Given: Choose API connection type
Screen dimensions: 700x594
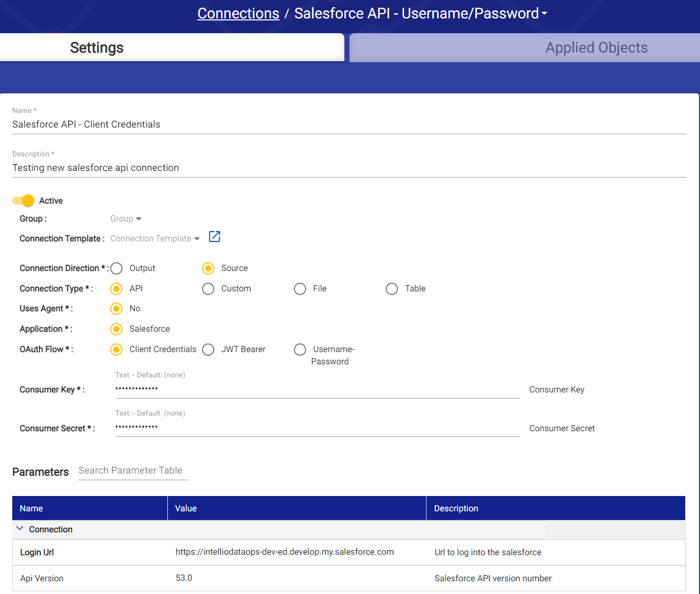Looking at the screenshot, I should (x=116, y=289).
